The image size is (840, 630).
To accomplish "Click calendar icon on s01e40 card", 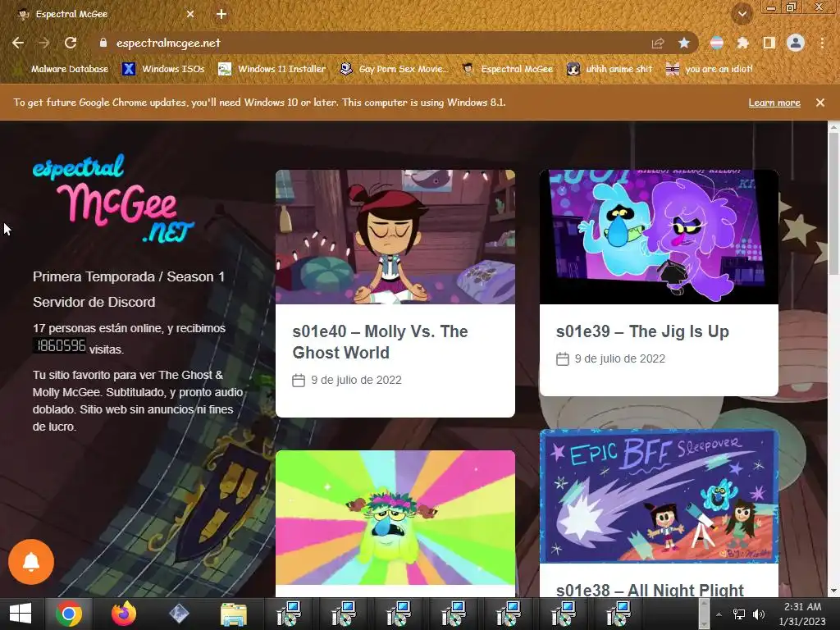I will [x=299, y=381].
